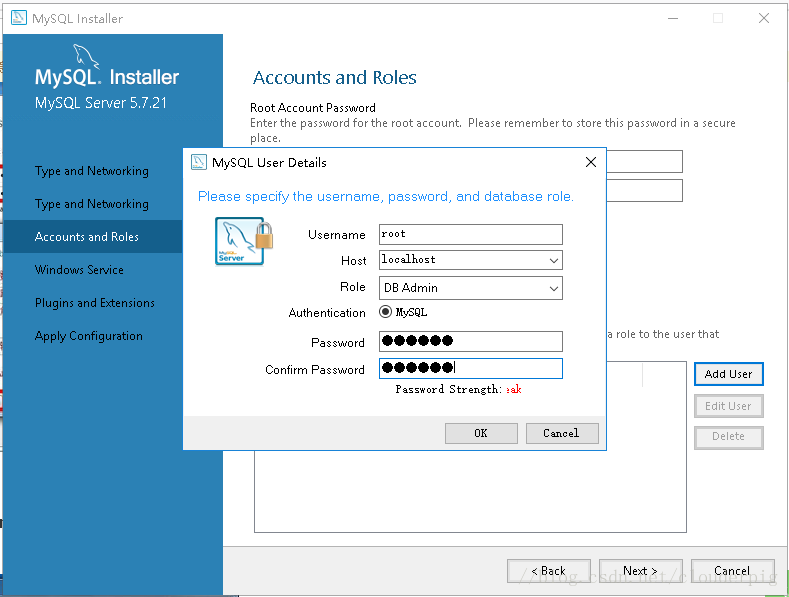Image resolution: width=789 pixels, height=597 pixels.
Task: Cancel the MySQL Installer wizard
Action: pos(733,571)
